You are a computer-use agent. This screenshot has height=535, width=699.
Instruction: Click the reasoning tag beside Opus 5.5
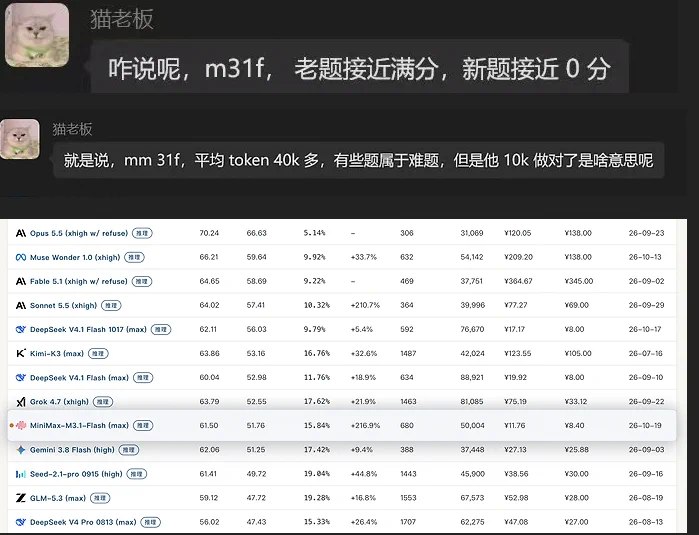[x=142, y=233]
